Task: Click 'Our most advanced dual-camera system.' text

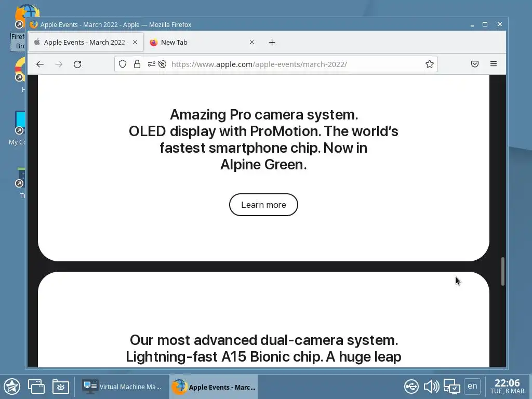Action: tap(264, 340)
